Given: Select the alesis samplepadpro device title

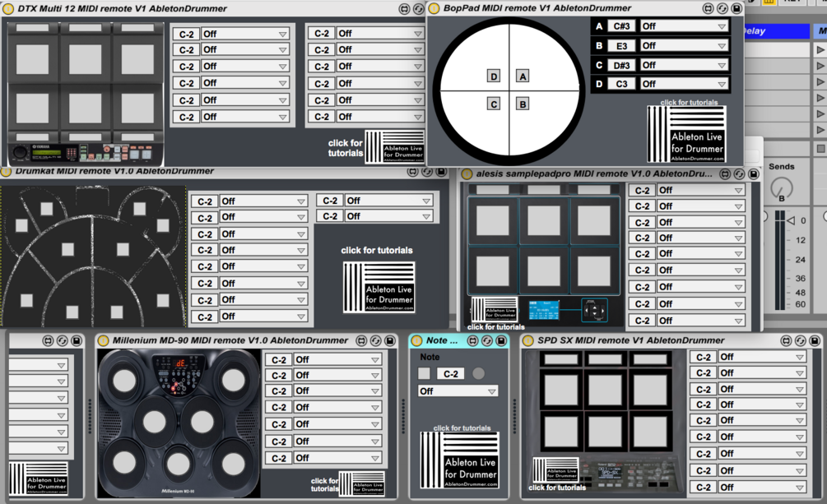Looking at the screenshot, I should click(x=594, y=173).
